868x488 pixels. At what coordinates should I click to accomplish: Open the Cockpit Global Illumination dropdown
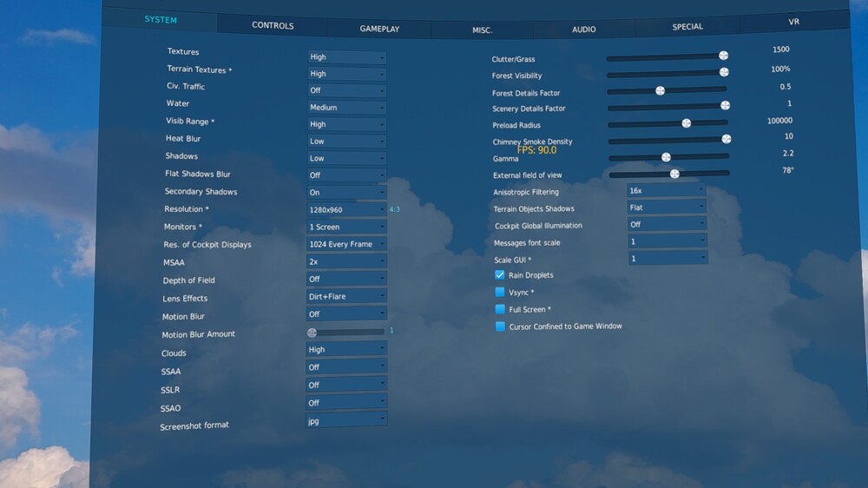click(667, 224)
